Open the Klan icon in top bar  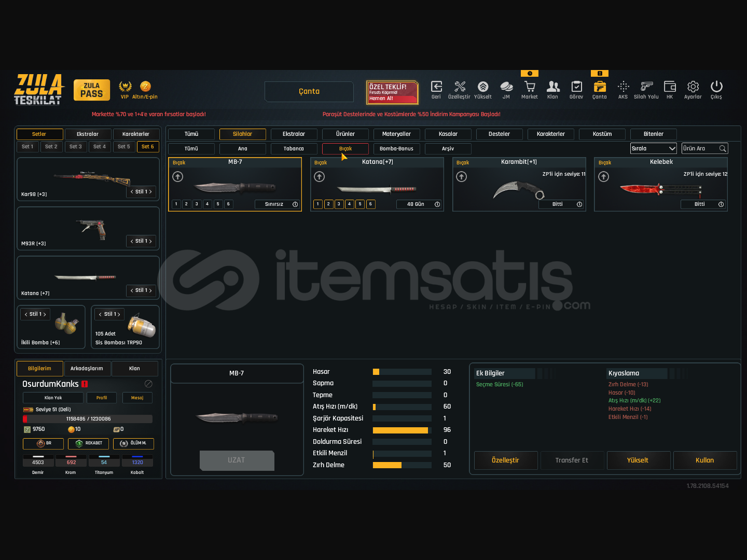click(553, 87)
